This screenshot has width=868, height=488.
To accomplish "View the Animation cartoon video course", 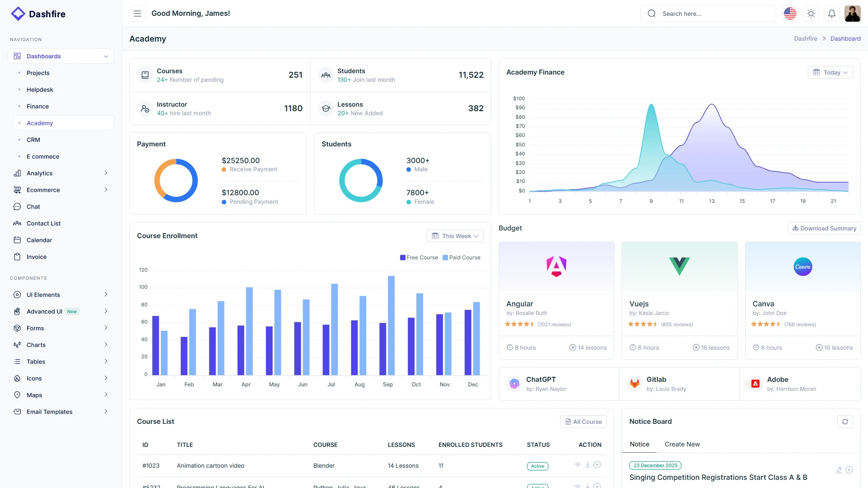I will click(577, 465).
